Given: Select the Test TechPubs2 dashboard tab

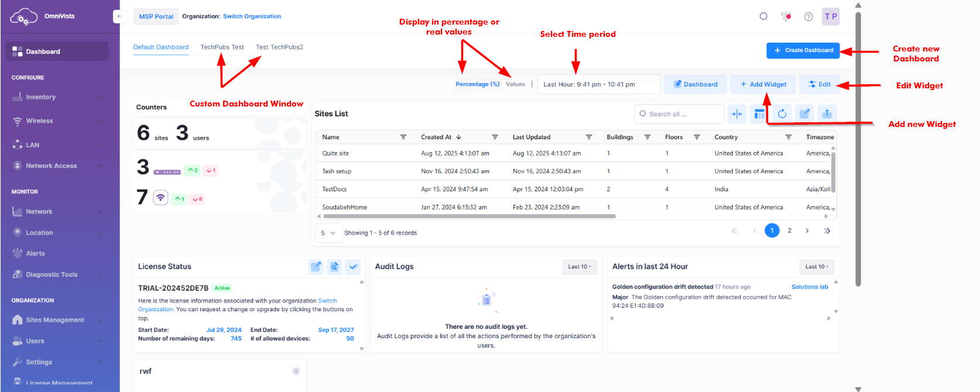Looking at the screenshot, I should pyautogui.click(x=279, y=47).
